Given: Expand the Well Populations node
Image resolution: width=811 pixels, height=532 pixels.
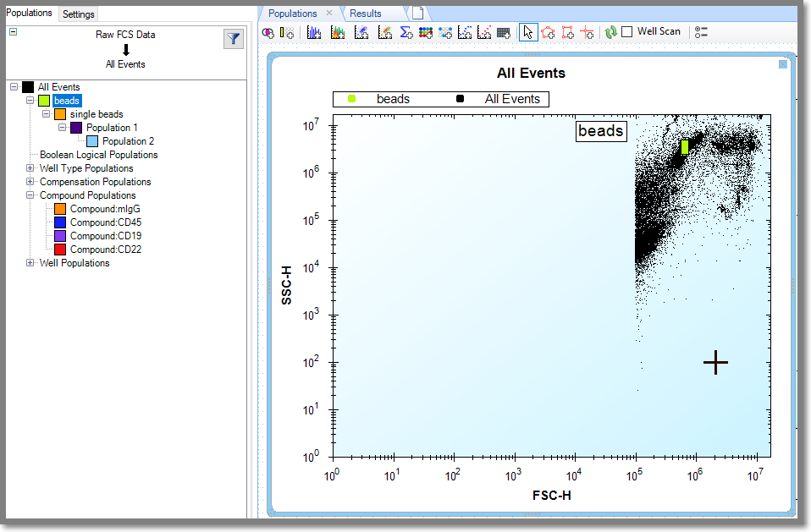Looking at the screenshot, I should click(31, 263).
